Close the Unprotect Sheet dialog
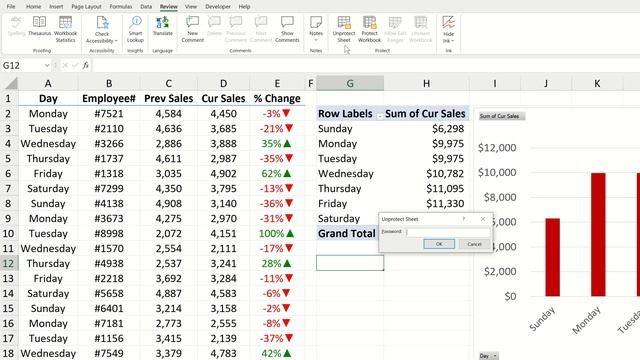 (x=483, y=219)
